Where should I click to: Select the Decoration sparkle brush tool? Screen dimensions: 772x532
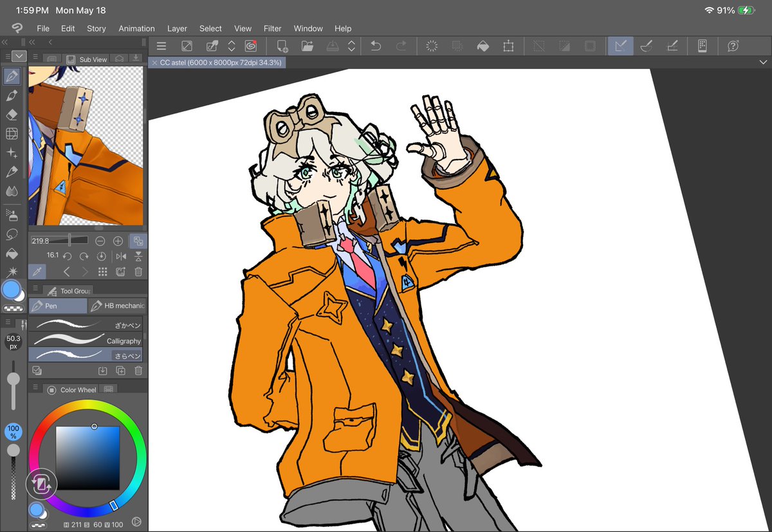point(12,152)
